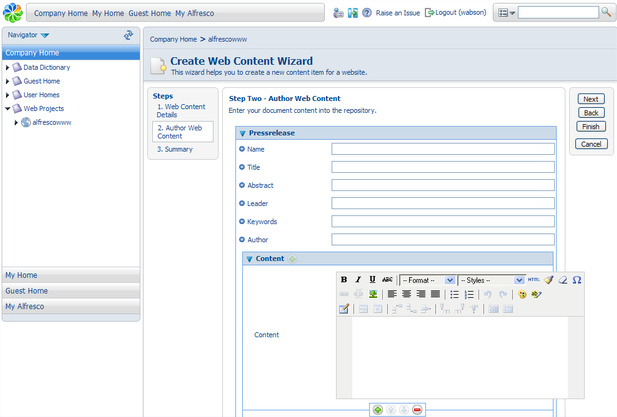
Task: Apply italic formatting in the editor
Action: [x=358, y=279]
